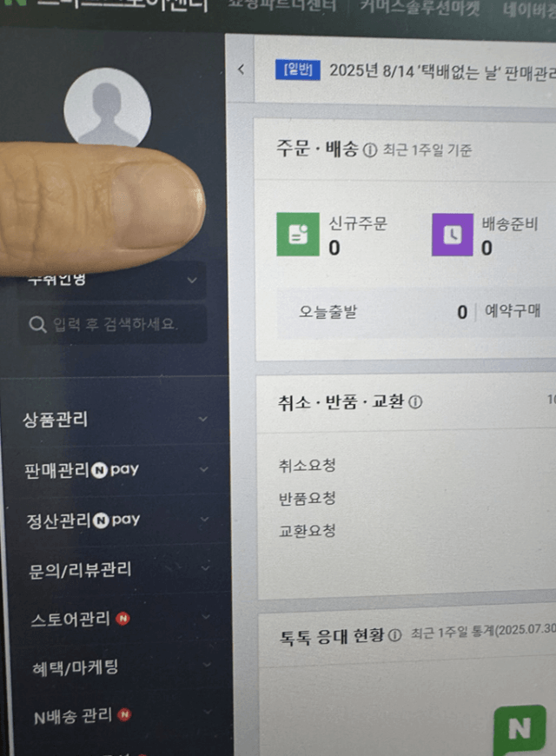Click info icon beside 취소·반품·교환

415,402
